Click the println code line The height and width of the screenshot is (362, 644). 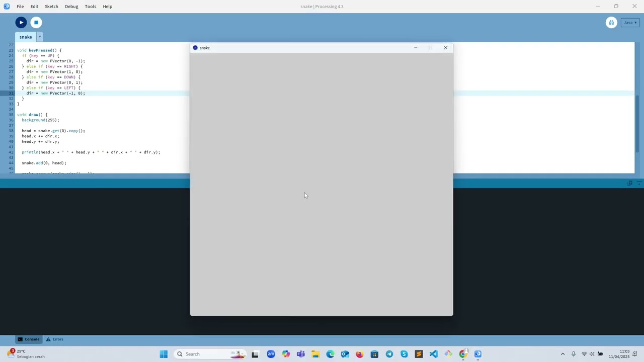(x=91, y=152)
